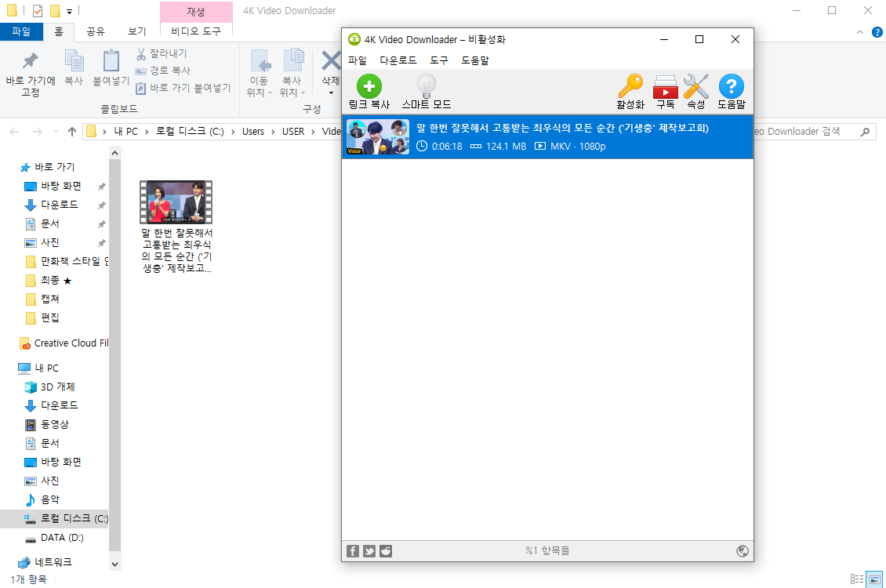Viewport: 886px width, 588px height.
Task: Open the 도구 menu in 4K Video Downloader
Action: pyautogui.click(x=438, y=60)
